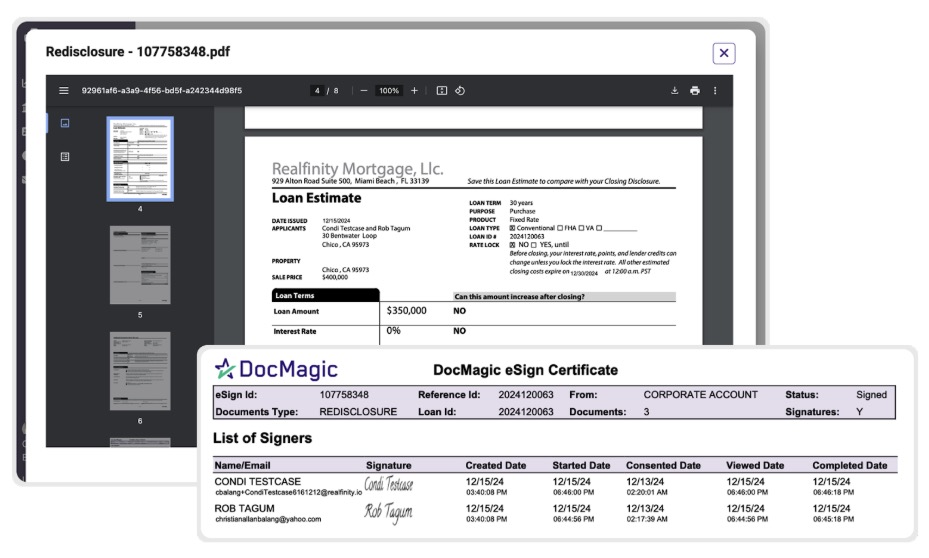Click the 'List of Signers' heading
The height and width of the screenshot is (558, 929).
click(262, 438)
